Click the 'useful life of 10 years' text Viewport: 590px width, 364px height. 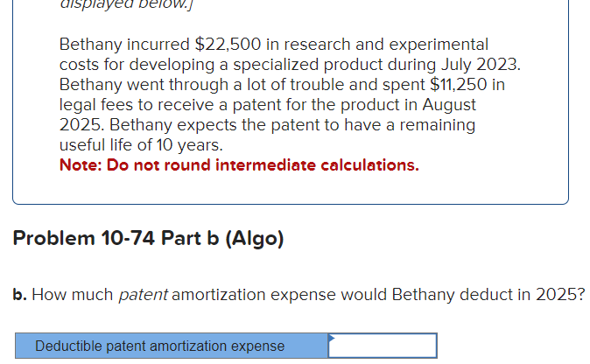[x=140, y=144]
